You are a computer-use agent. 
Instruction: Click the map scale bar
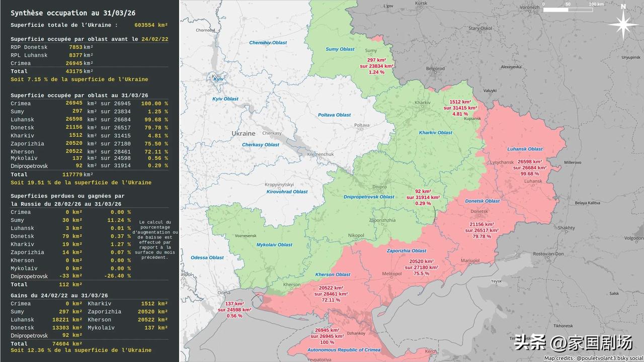pyautogui.click(x=568, y=9)
